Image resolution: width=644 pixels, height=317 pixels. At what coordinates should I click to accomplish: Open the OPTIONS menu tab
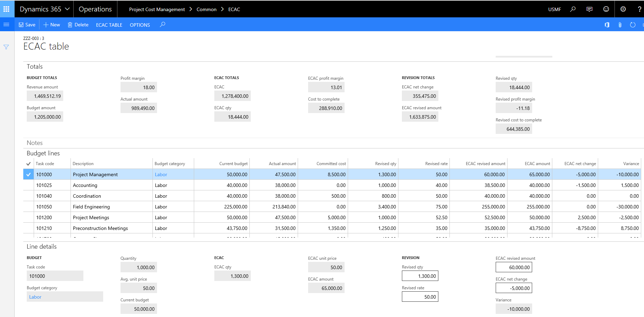point(140,25)
